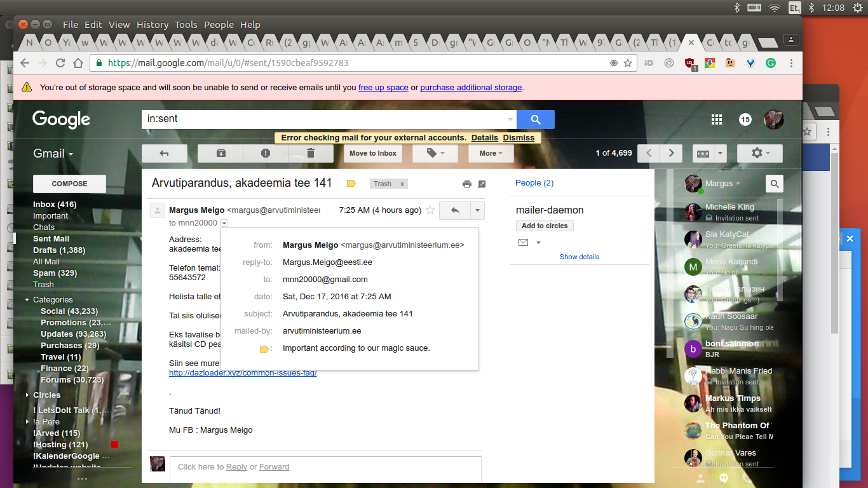Screen dimensions: 868x488
Task: Open the File menu
Action: tap(71, 25)
